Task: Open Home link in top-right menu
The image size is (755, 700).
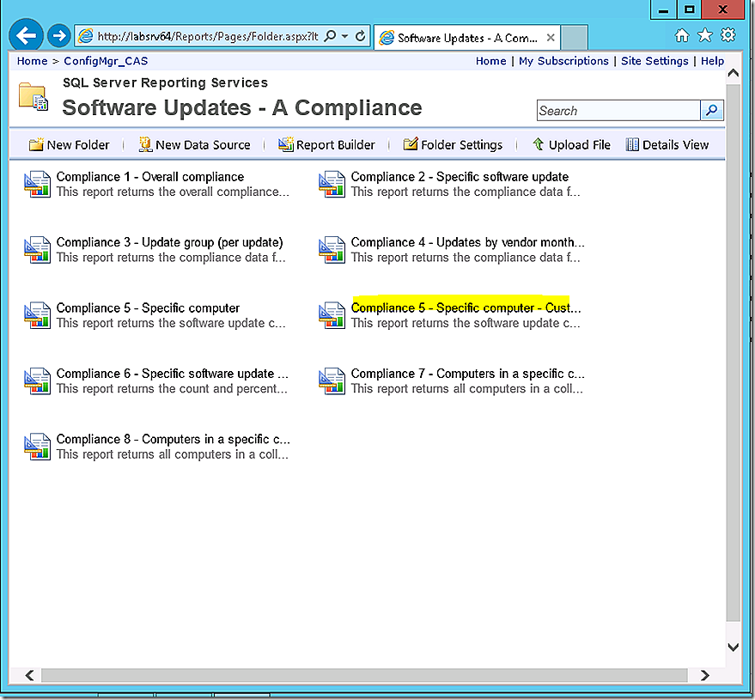Action: click(490, 61)
